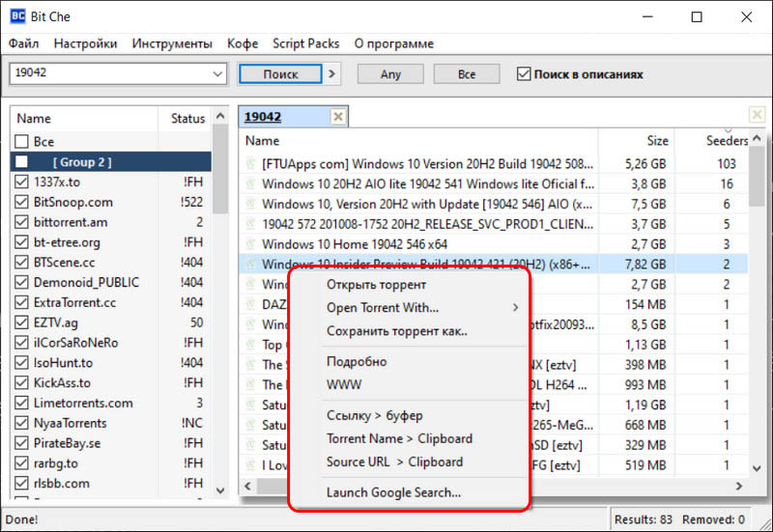Open the Настройки menu
This screenshot has height=532, width=773.
(85, 43)
